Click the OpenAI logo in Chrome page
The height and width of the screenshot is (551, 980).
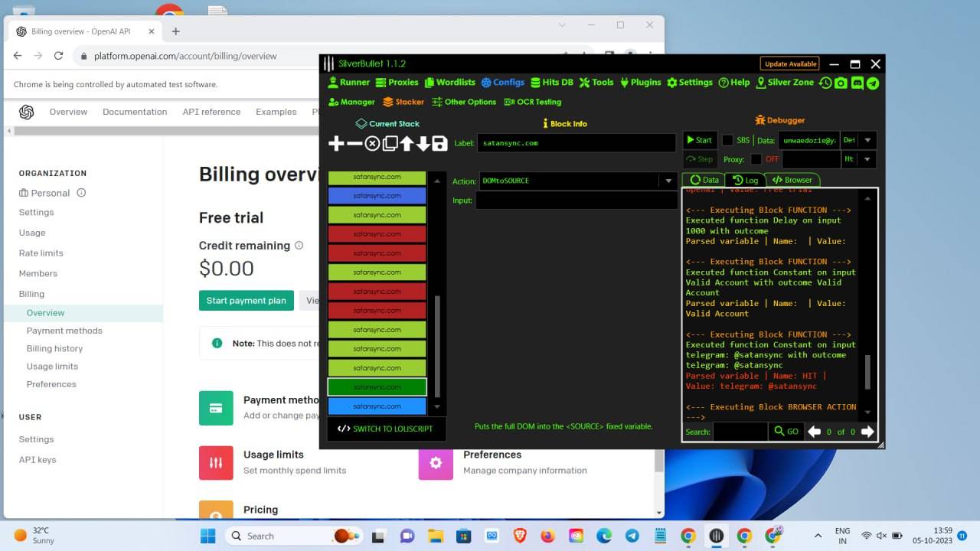coord(27,112)
